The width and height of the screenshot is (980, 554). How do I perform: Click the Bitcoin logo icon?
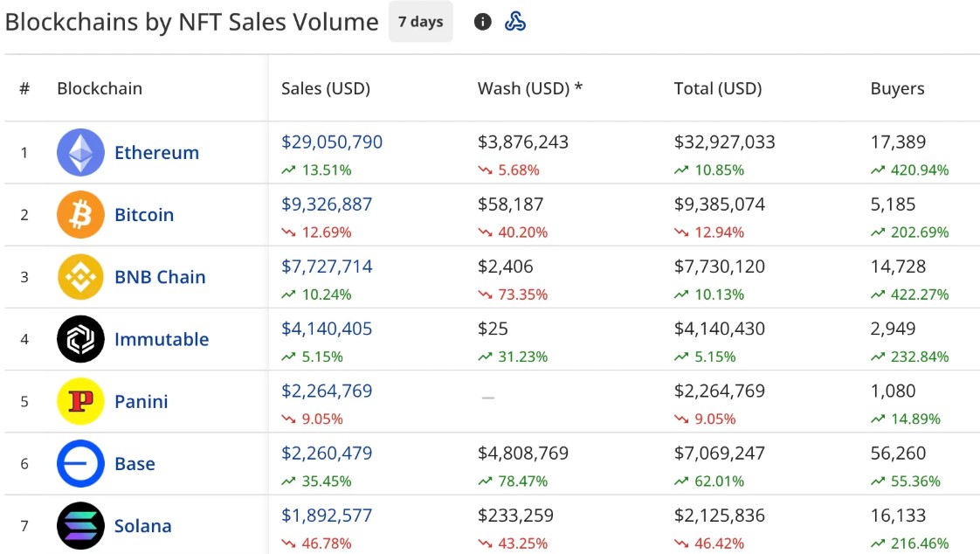[x=80, y=214]
